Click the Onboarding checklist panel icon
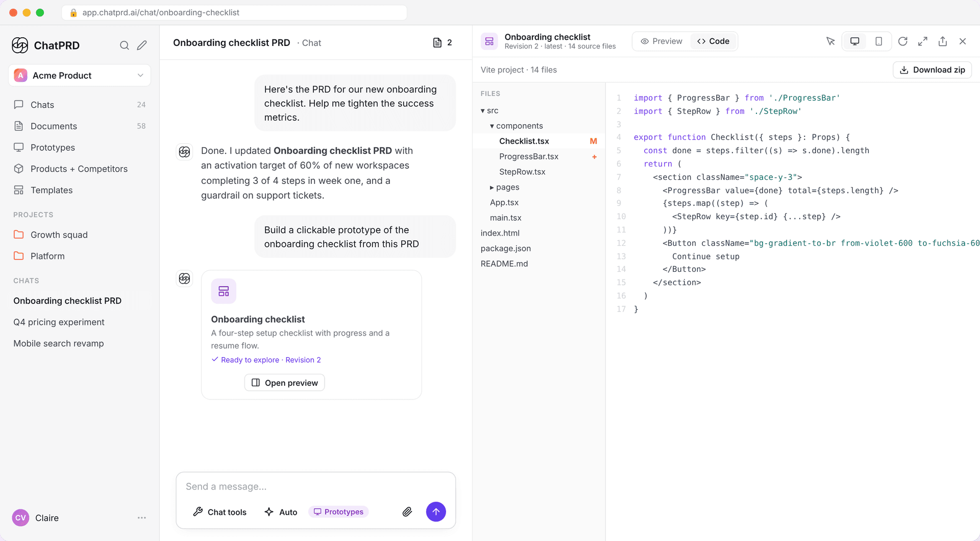980x541 pixels. [x=489, y=41]
